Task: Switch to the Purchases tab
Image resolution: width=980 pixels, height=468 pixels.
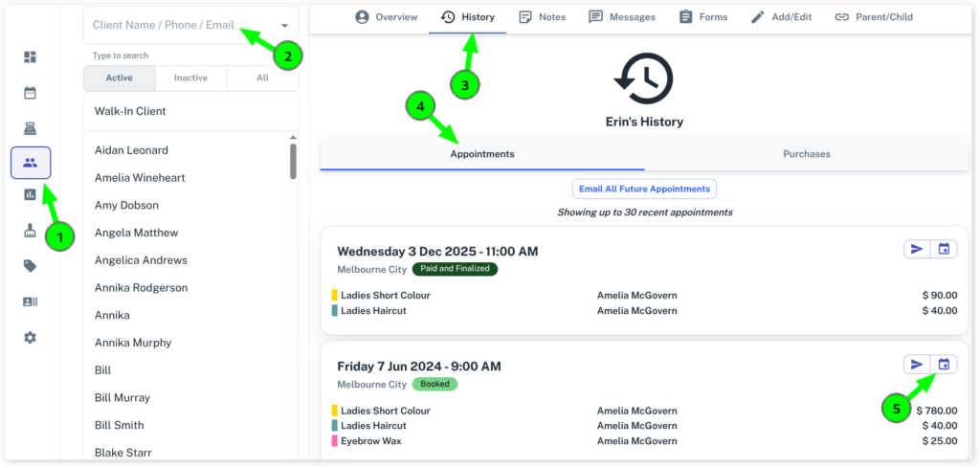Action: [806, 154]
